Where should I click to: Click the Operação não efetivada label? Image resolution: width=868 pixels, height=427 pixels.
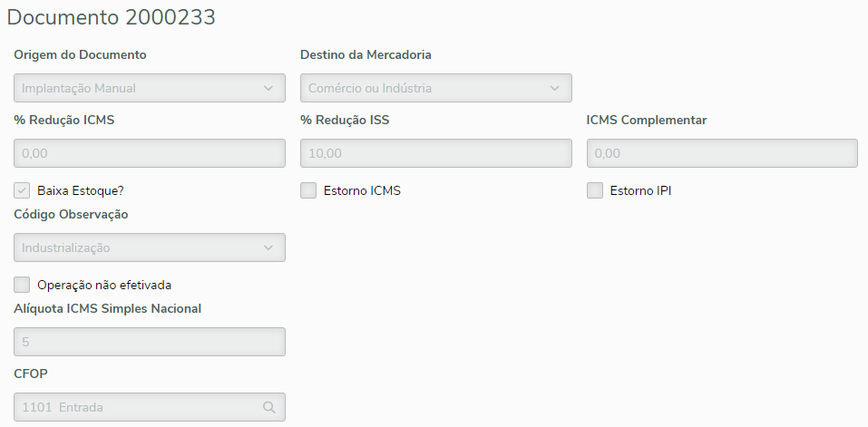(104, 285)
